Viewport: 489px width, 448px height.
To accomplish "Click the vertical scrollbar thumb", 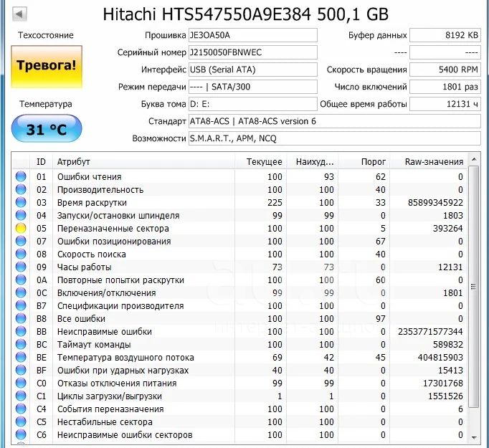I will click(x=474, y=287).
